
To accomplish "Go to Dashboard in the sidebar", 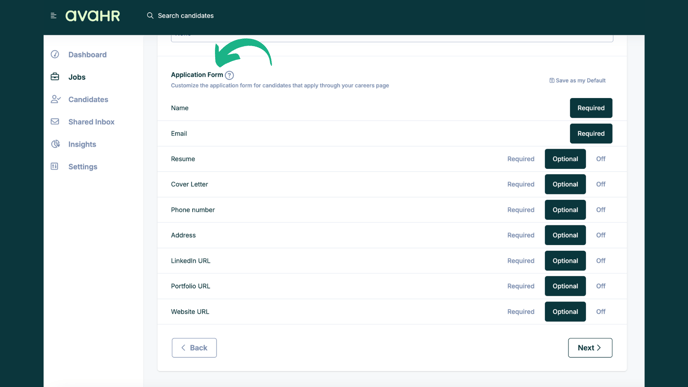I will click(87, 54).
